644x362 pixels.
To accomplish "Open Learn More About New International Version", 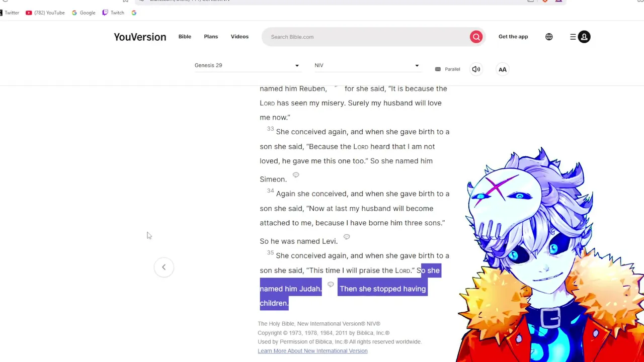I will [312, 351].
